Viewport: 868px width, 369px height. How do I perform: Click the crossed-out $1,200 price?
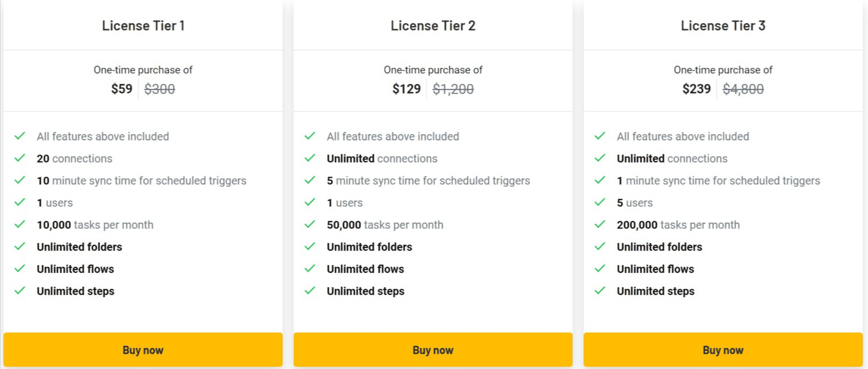[453, 89]
